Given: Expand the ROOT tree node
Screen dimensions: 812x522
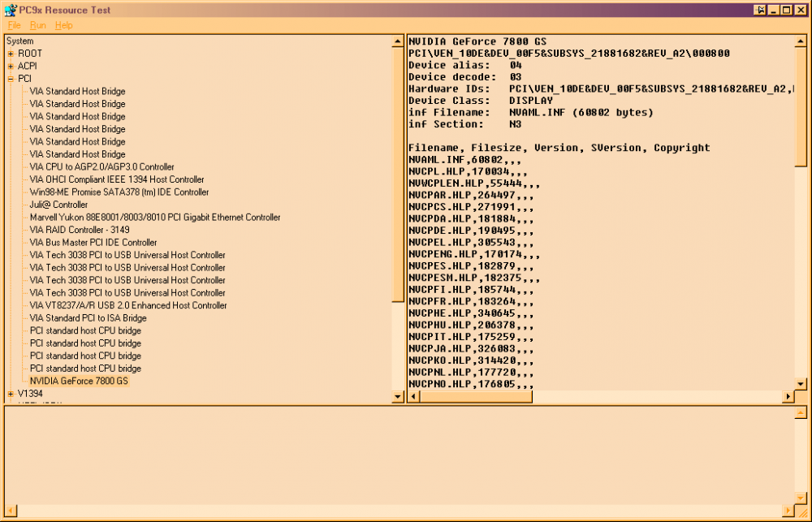Looking at the screenshot, I should click(11, 54).
